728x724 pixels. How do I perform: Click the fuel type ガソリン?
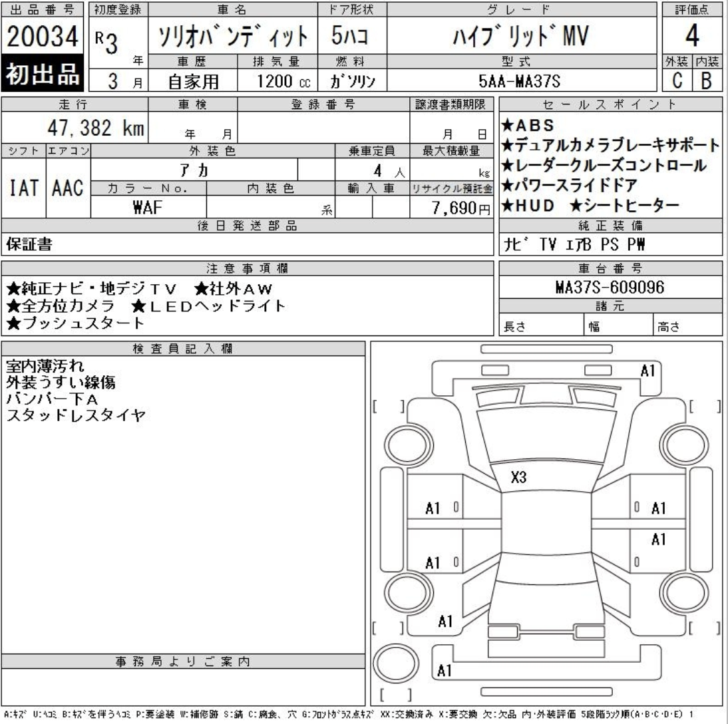tap(353, 81)
